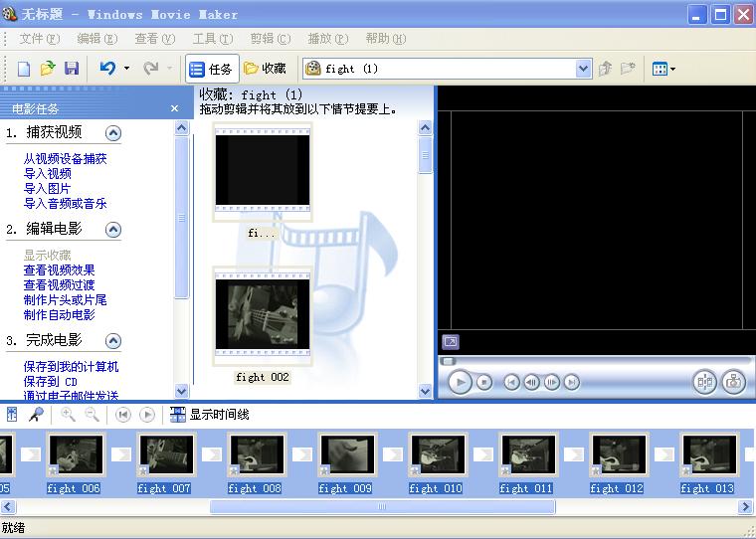
Task: Collapse the 编辑电影 section
Action: [113, 230]
